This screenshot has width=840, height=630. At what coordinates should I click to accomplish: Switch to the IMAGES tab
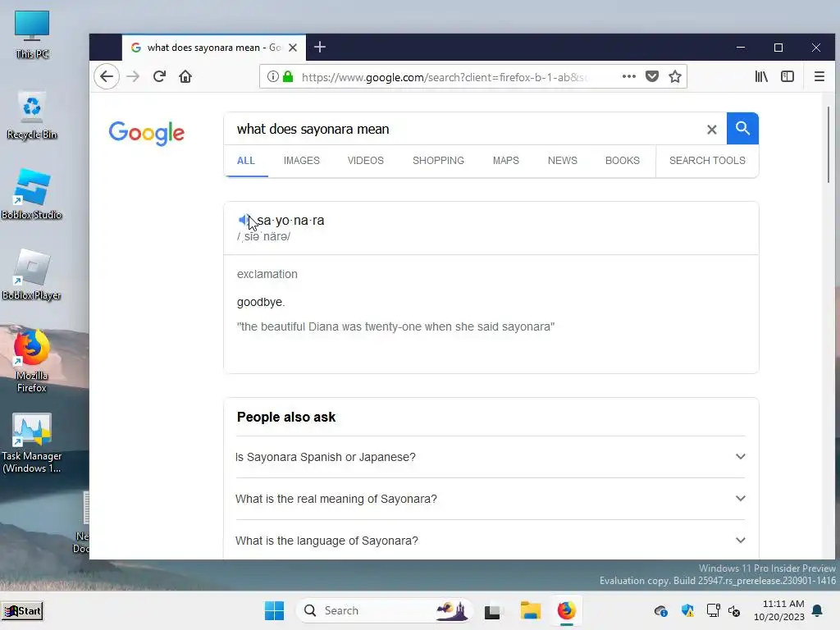point(302,161)
